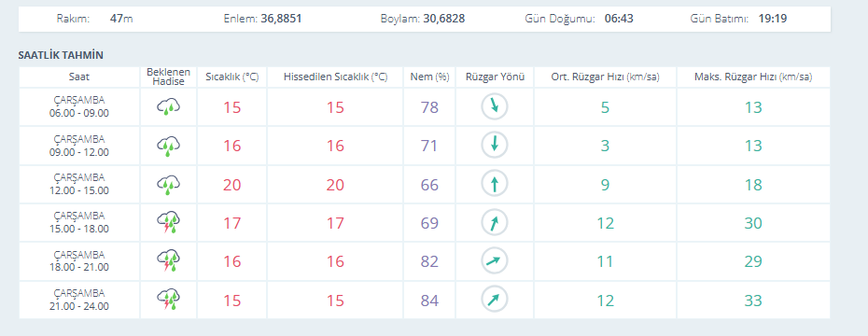This screenshot has height=336, width=868.
Task: Click the Ort. Rüzgar Hızı column header
Action: click(605, 77)
